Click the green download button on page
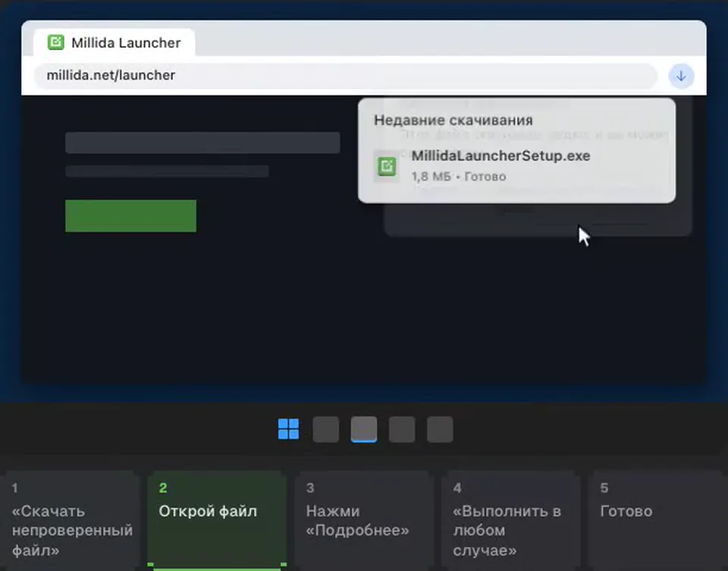 (x=131, y=216)
